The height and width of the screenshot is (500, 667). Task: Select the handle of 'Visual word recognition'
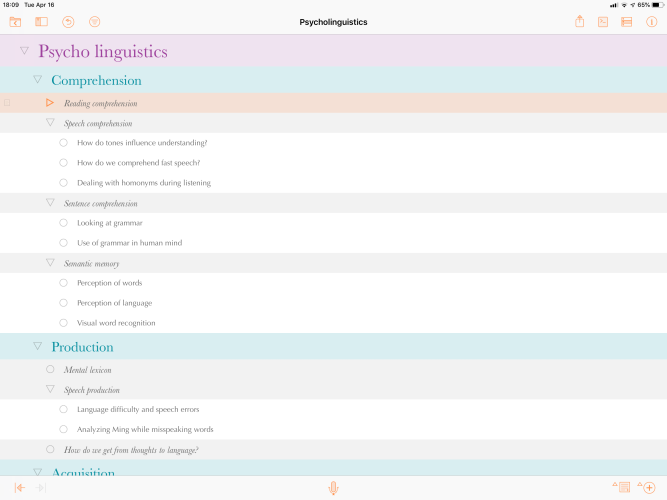click(x=63, y=323)
